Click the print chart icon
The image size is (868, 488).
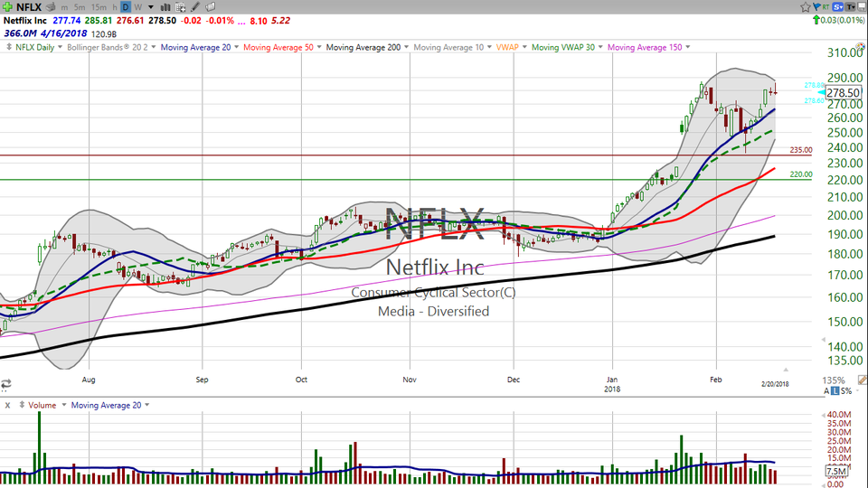[51, 7]
